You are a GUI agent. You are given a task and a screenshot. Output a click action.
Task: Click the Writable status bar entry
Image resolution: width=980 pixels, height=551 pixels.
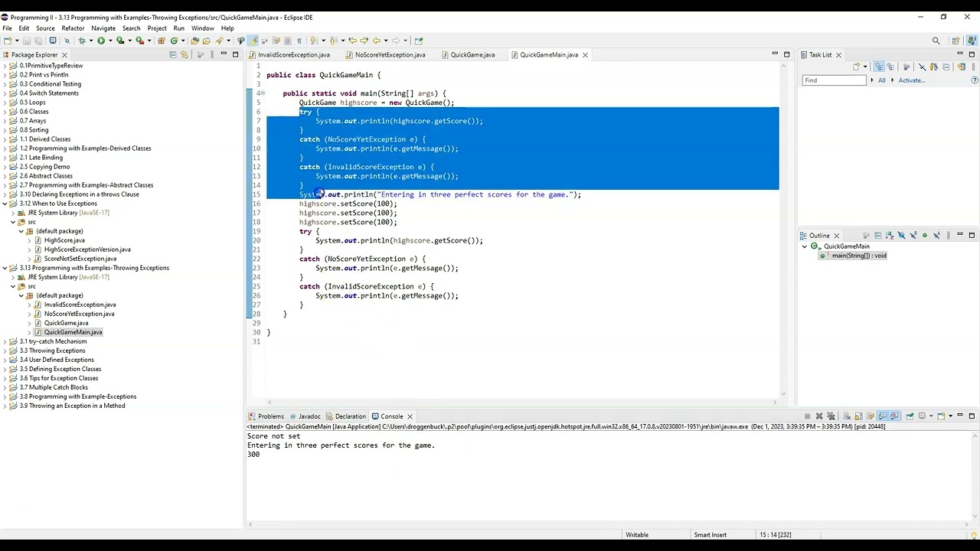637,535
